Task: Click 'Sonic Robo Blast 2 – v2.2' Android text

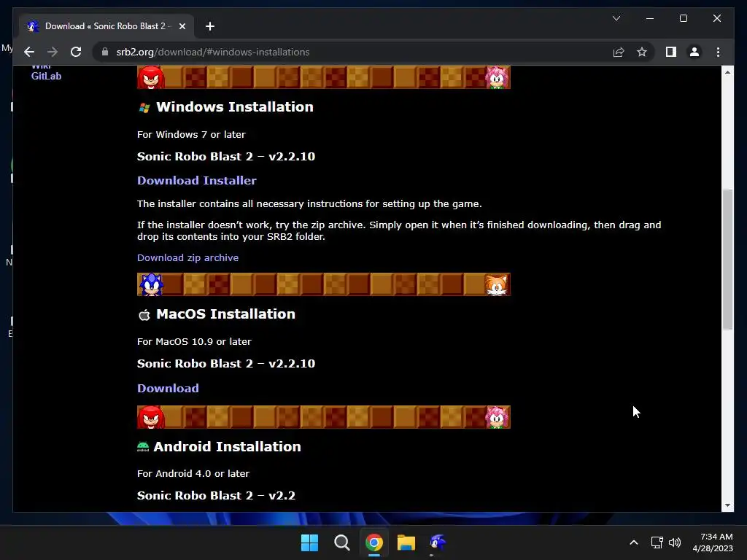Action: (216, 495)
